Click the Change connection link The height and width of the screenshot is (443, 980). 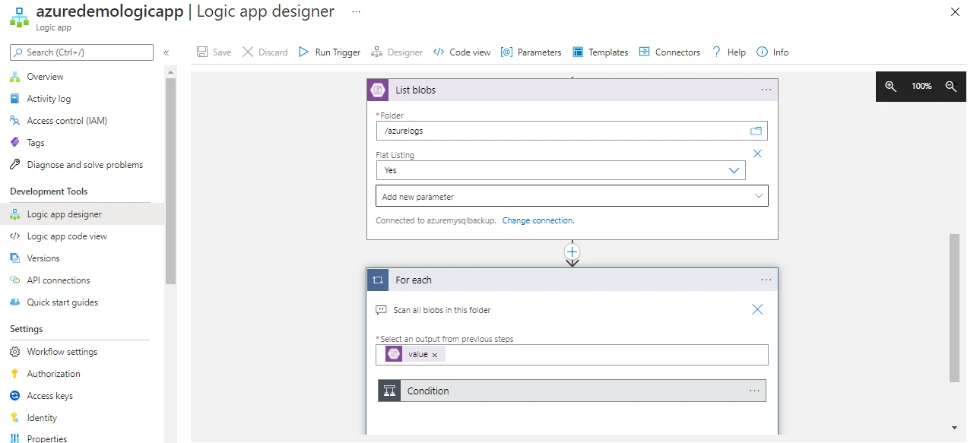tap(538, 220)
